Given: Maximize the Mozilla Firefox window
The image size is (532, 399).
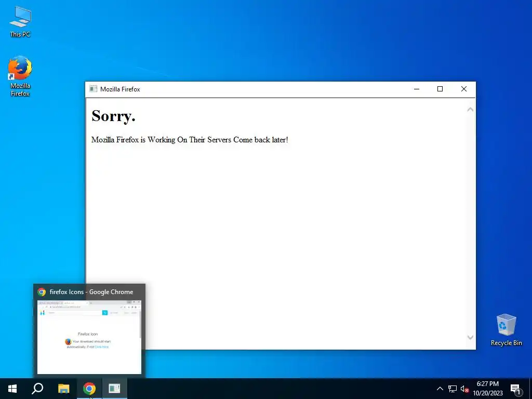Looking at the screenshot, I should tap(440, 89).
